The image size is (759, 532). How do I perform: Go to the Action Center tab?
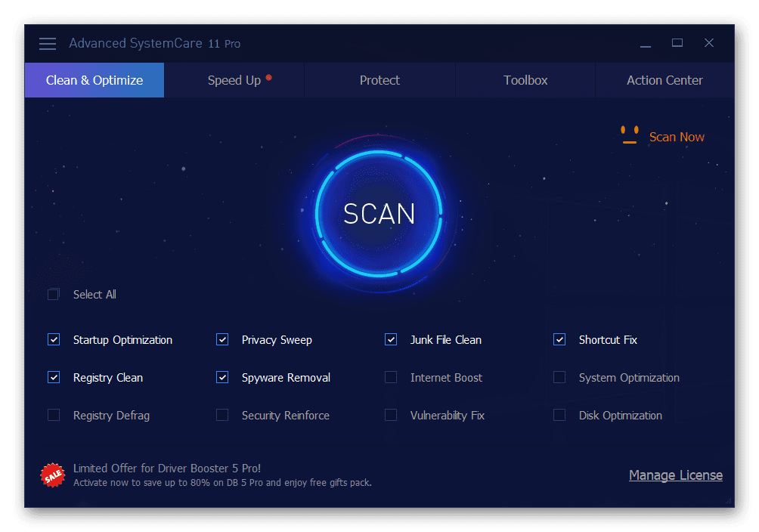665,80
